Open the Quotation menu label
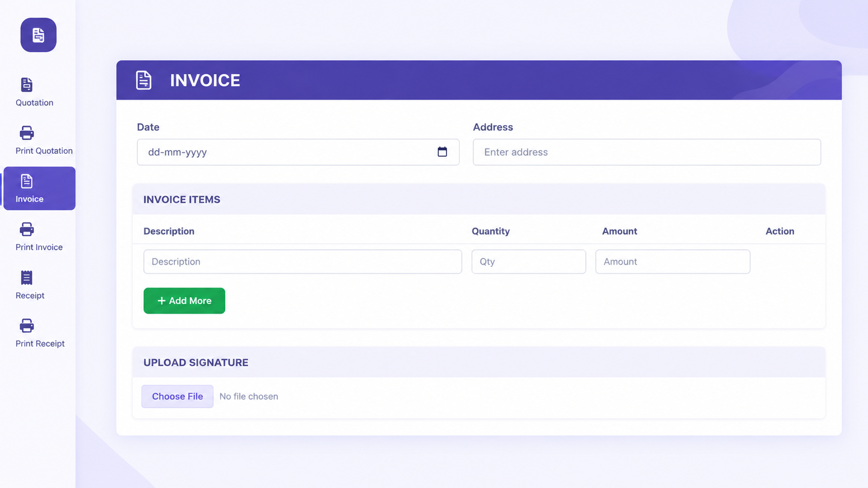The width and height of the screenshot is (868, 488). (34, 103)
